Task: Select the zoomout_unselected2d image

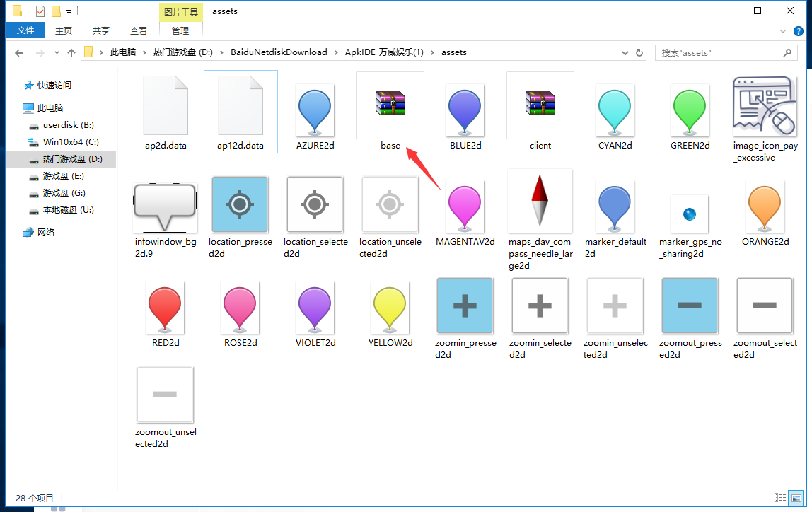Action: click(166, 395)
